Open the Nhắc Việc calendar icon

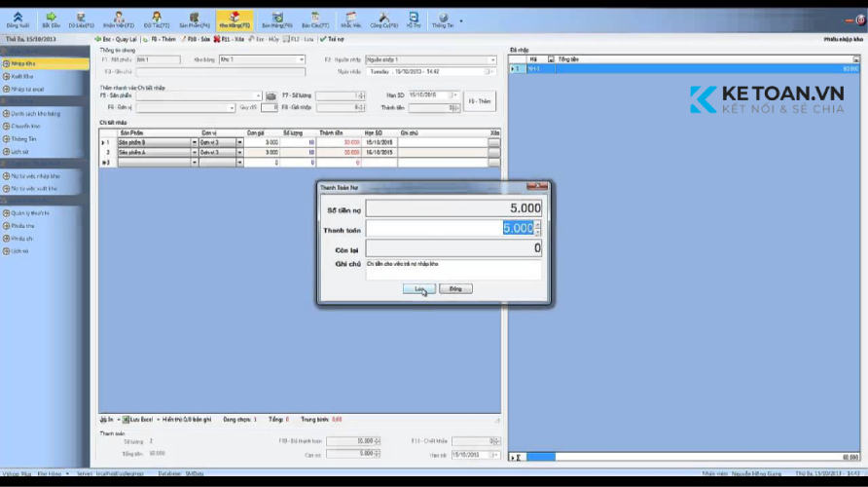350,19
